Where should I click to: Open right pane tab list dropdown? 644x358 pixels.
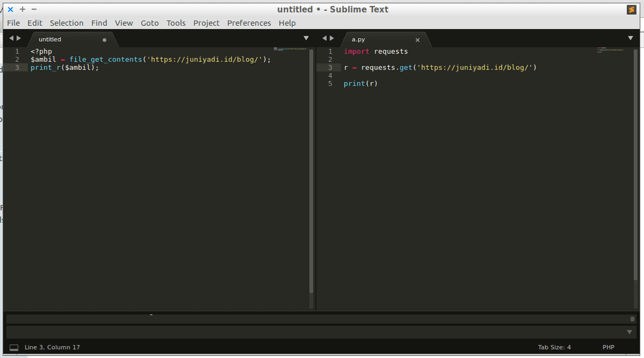click(630, 38)
